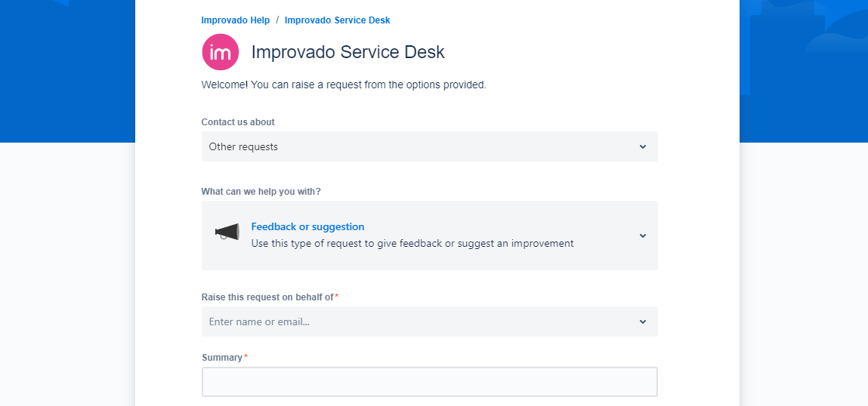Click the 'What can we help you with?' label

[x=261, y=192]
